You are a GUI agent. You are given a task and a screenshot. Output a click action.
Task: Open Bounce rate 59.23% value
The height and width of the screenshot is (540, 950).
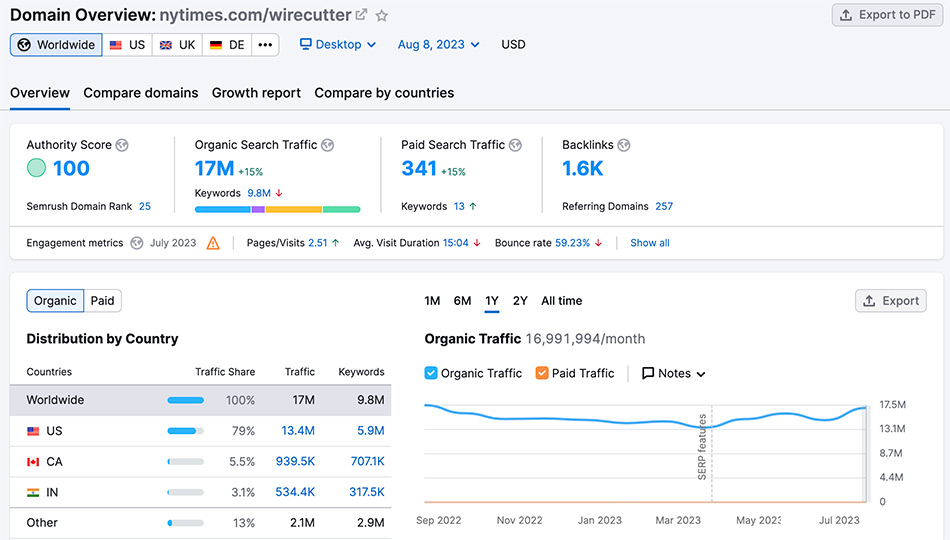point(573,242)
